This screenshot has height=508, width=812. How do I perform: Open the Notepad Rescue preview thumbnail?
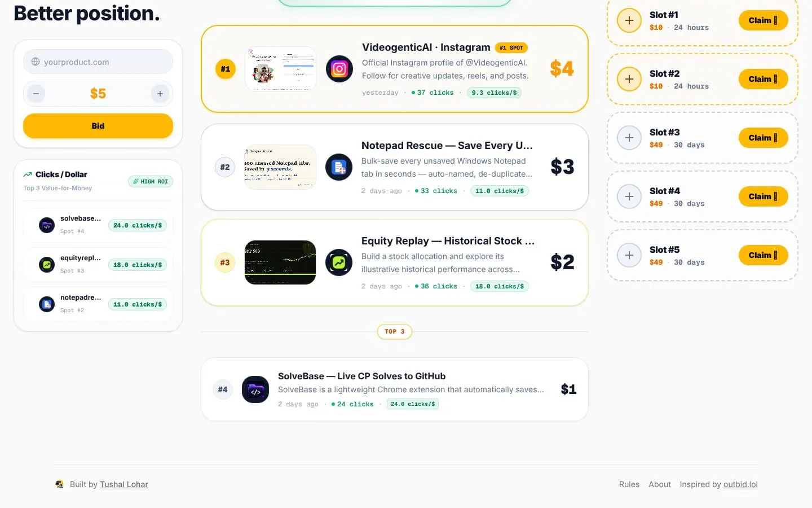[280, 167]
